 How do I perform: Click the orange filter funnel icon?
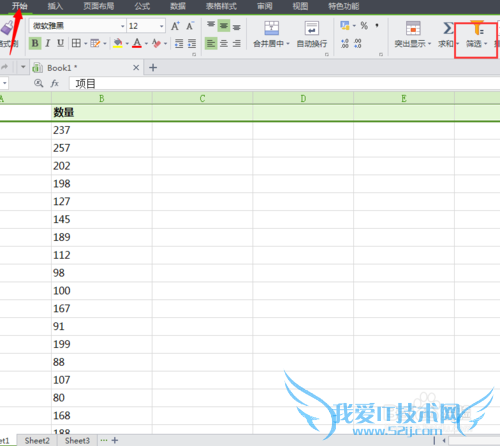tap(477, 28)
